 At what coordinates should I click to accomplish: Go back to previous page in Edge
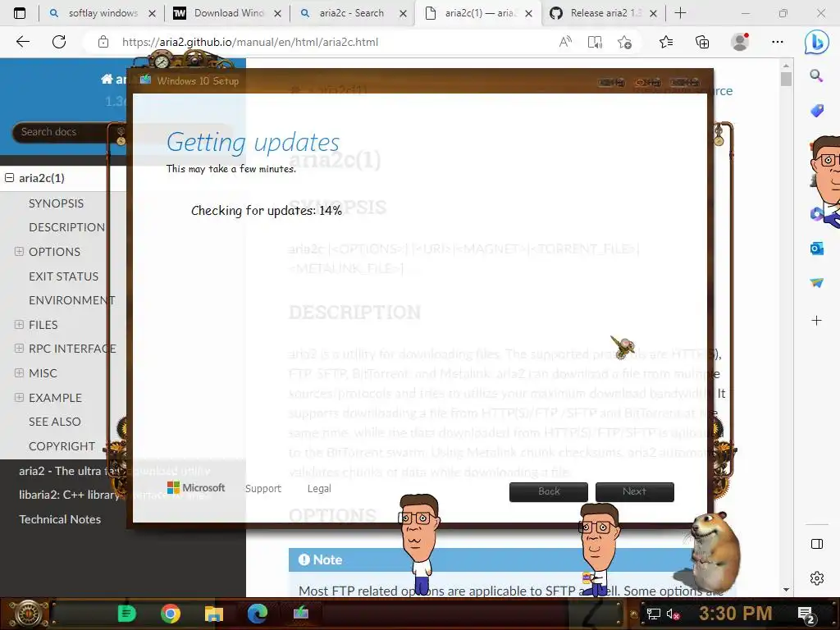(x=22, y=42)
